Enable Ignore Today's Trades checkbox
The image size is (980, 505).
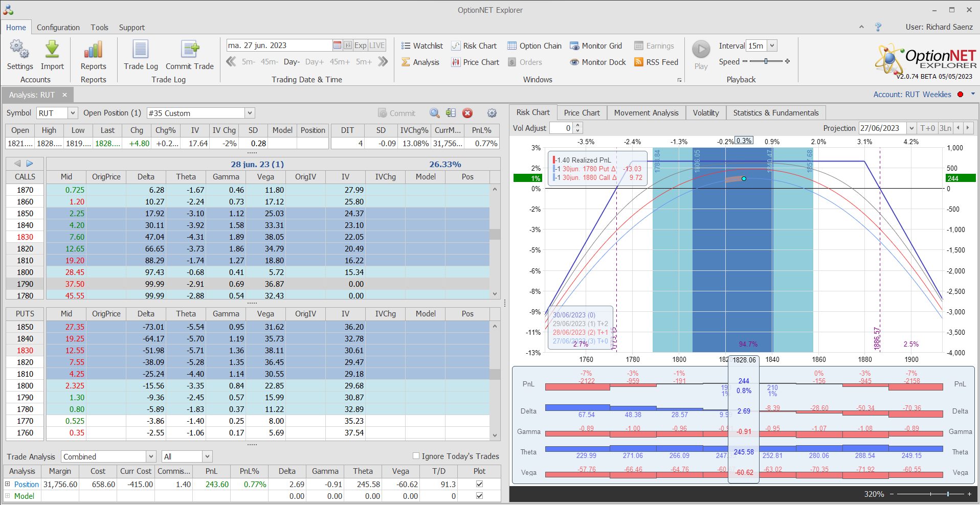coord(416,456)
